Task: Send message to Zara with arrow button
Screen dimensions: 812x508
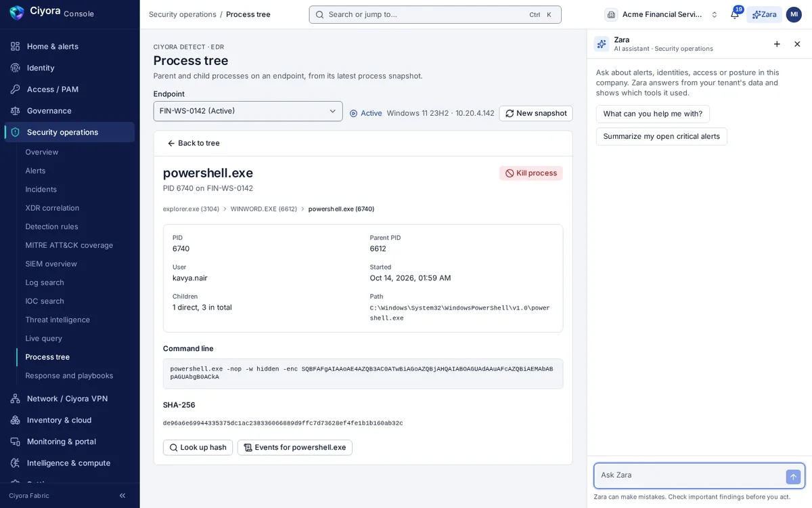Action: [793, 477]
